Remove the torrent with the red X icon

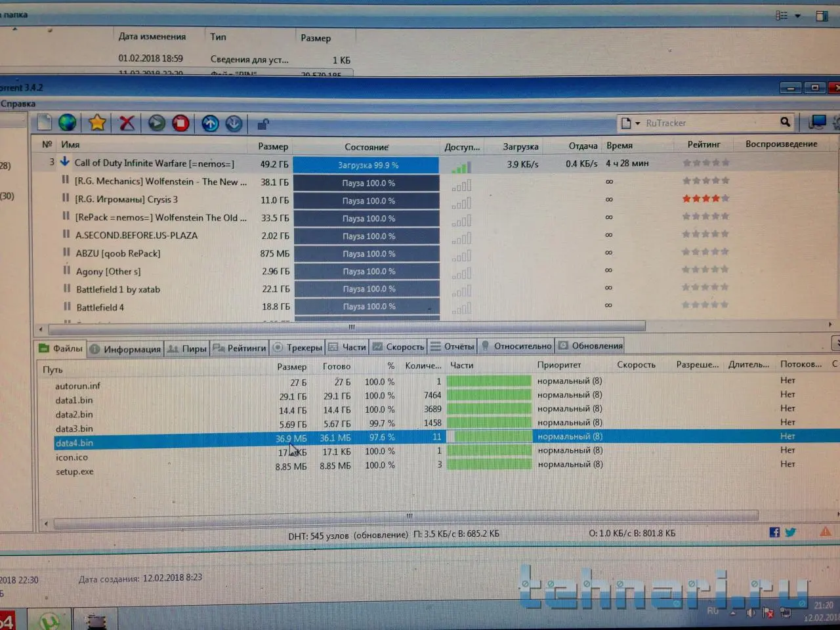(x=127, y=123)
